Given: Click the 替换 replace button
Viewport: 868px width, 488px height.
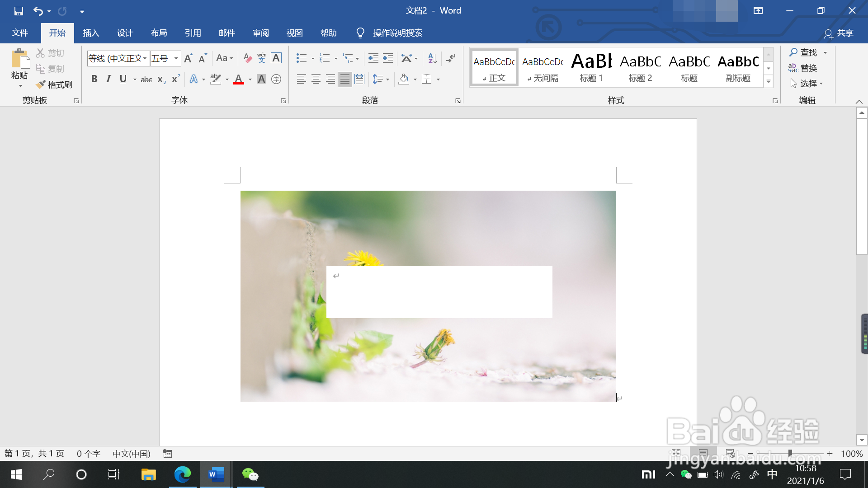Looking at the screenshot, I should point(802,68).
